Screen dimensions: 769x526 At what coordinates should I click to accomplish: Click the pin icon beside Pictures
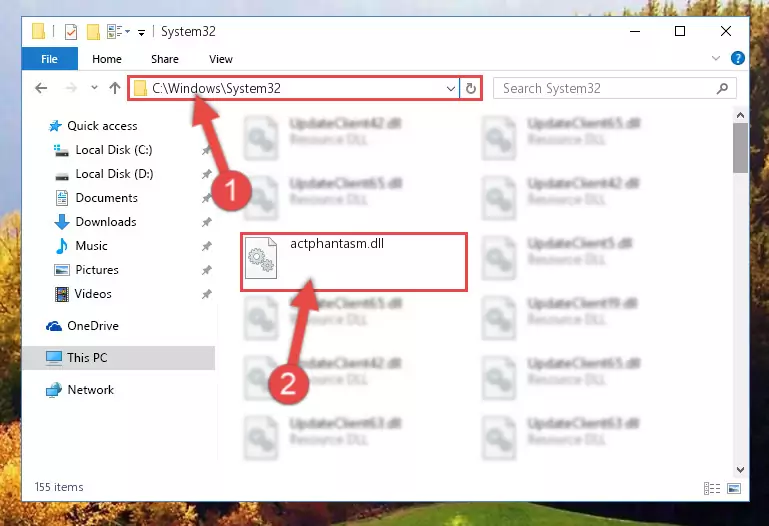(x=206, y=270)
